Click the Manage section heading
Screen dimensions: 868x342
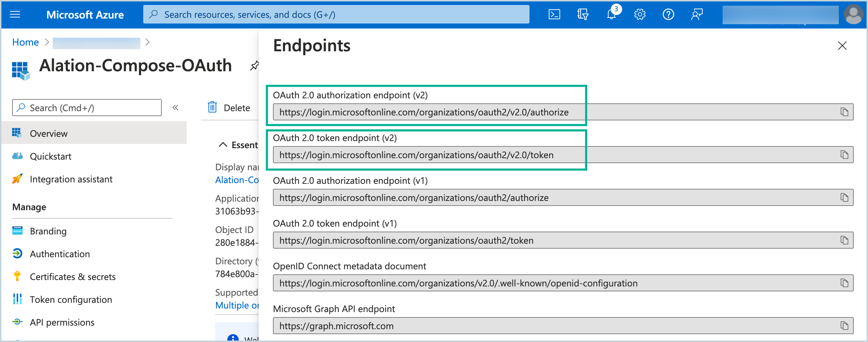29,207
